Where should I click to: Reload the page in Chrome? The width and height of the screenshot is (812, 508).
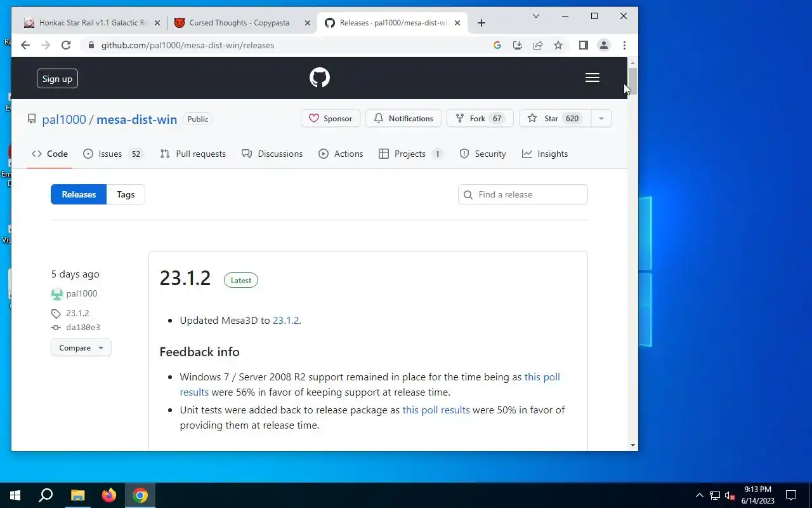(66, 45)
